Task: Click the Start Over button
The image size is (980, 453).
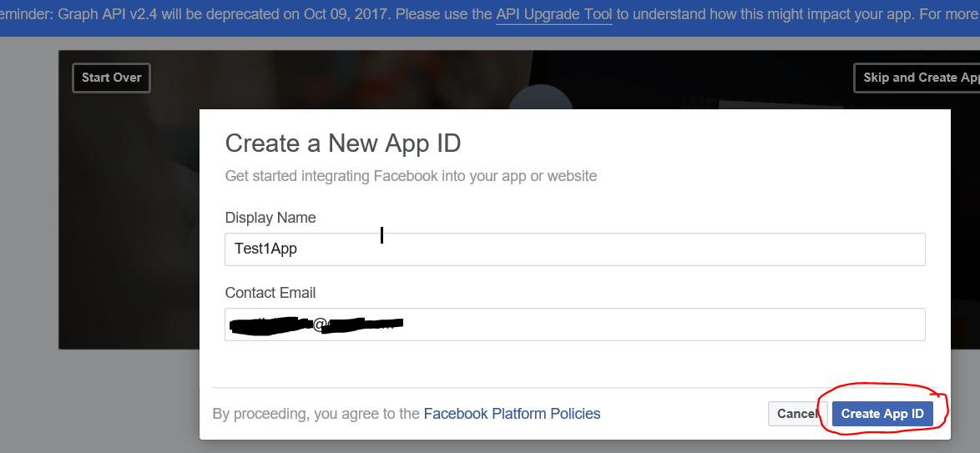Action: pos(112,78)
